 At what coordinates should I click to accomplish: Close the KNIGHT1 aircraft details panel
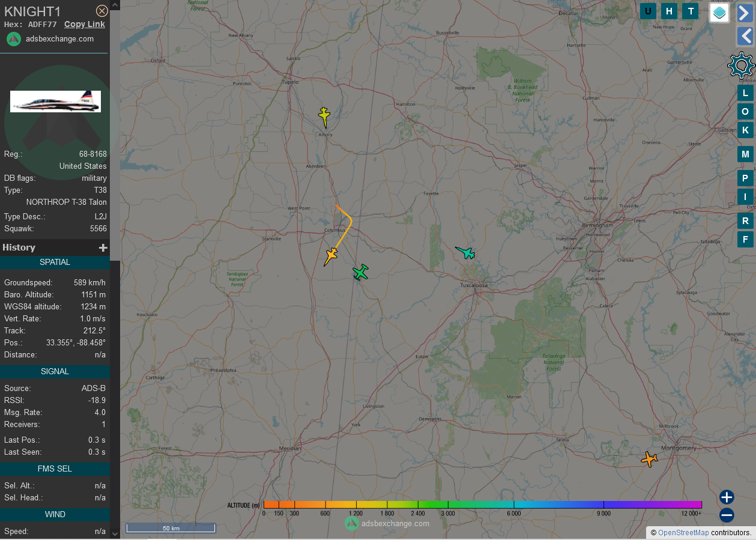tap(102, 11)
